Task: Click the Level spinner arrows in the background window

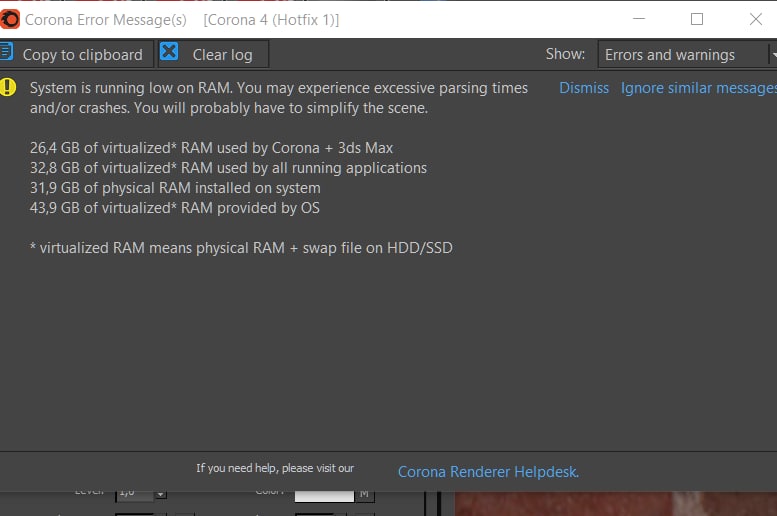Action: pyautogui.click(x=160, y=495)
